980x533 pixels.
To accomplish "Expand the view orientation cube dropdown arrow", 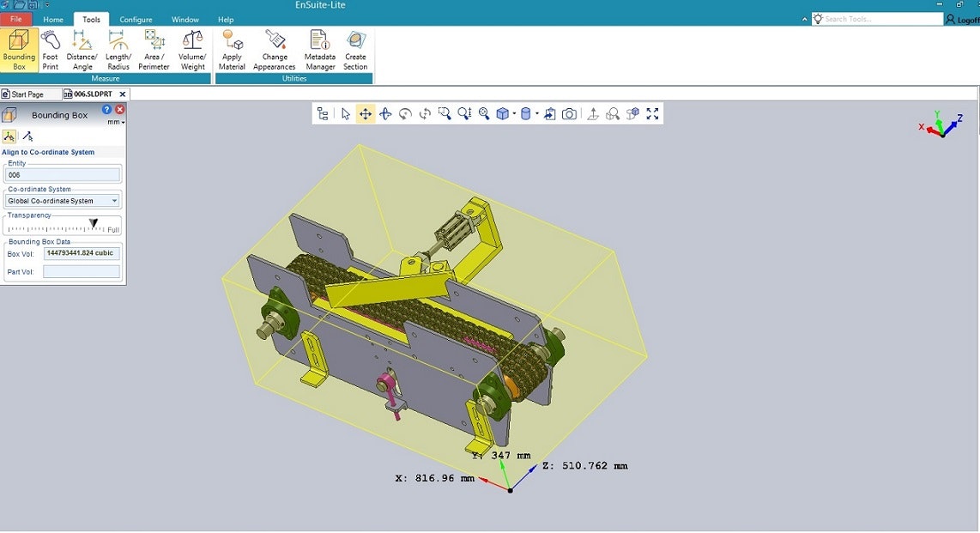I will 514,113.
